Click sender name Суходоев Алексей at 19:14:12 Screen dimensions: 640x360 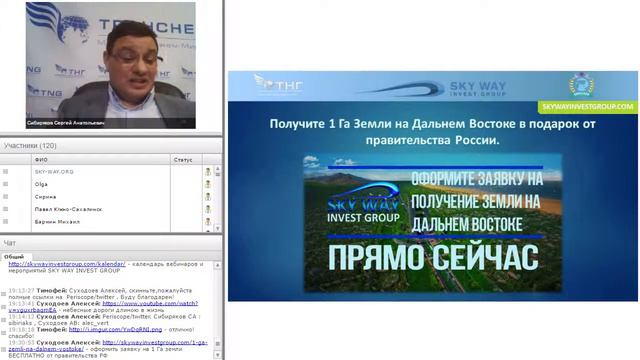pyautogui.click(x=68, y=317)
